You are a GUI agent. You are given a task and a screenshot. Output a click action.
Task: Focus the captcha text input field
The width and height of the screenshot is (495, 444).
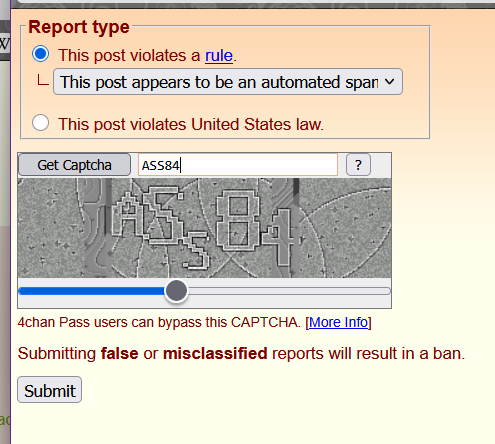click(238, 165)
